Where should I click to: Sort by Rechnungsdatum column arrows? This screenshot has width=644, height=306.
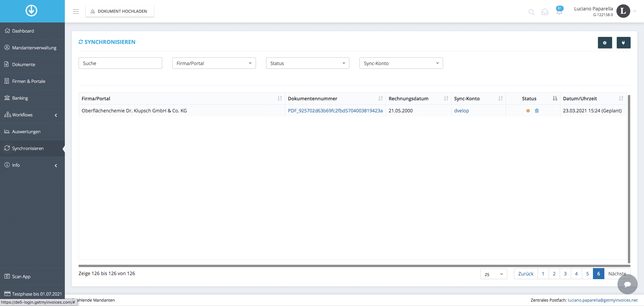446,98
